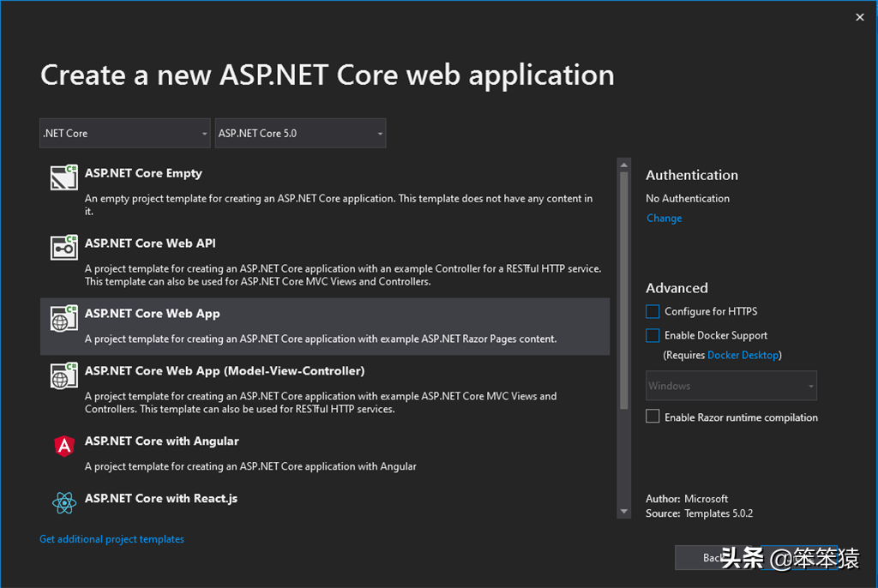Click the Razor Pages content description text
Screen dimensions: 878x588
pos(321,339)
